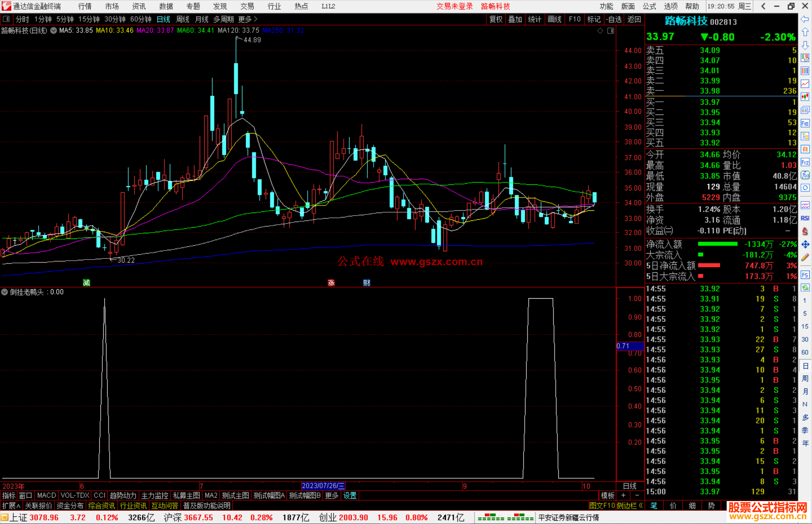Switch to the MACD indicator tab

pos(46,495)
